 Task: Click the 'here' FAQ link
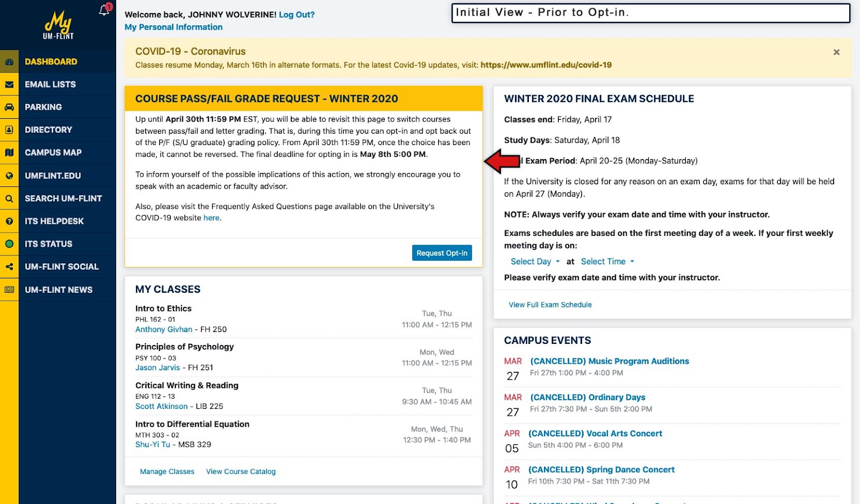click(211, 218)
